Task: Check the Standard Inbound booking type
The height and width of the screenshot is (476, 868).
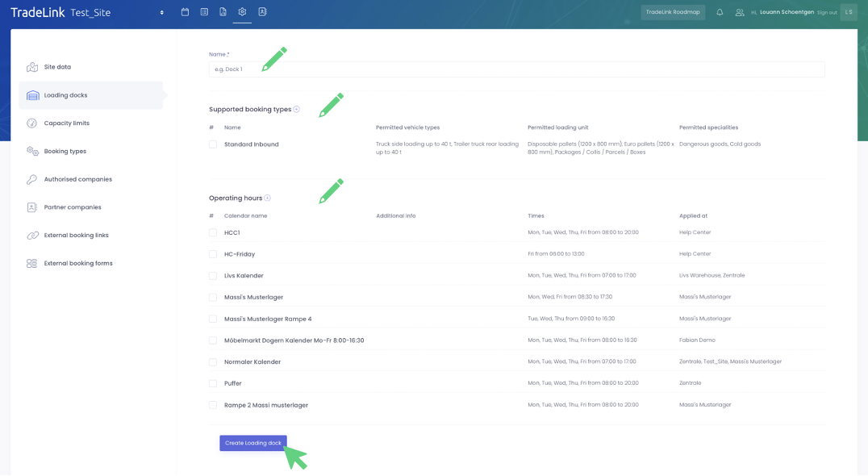Action: [x=213, y=144]
